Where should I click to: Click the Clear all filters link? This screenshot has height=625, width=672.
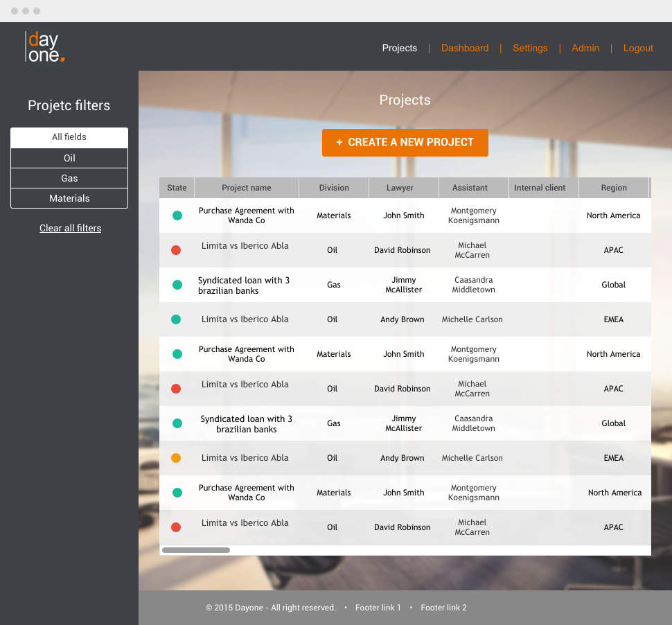[x=70, y=228]
